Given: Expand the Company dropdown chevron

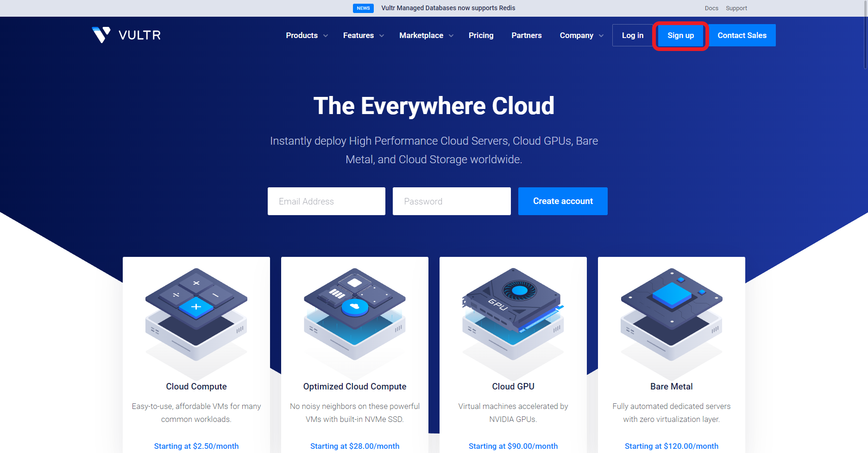Looking at the screenshot, I should [x=601, y=36].
